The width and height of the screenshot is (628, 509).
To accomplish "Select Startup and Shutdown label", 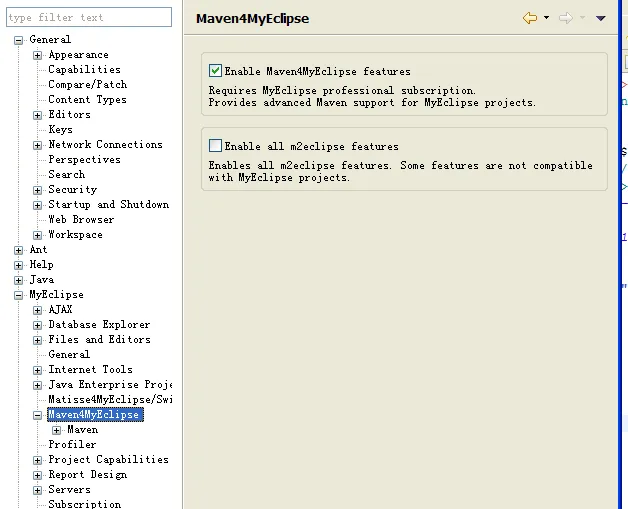I will pyautogui.click(x=109, y=204).
